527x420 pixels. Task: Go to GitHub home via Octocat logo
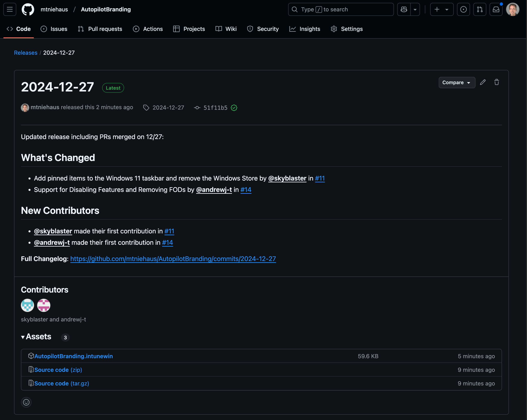[x=28, y=10]
